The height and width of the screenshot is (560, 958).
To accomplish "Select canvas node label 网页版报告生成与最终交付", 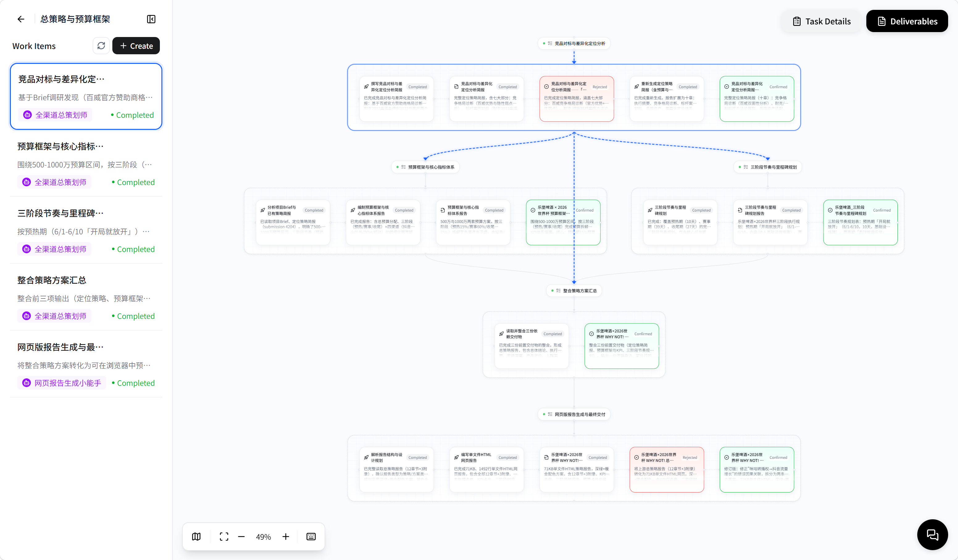I will coord(574,414).
